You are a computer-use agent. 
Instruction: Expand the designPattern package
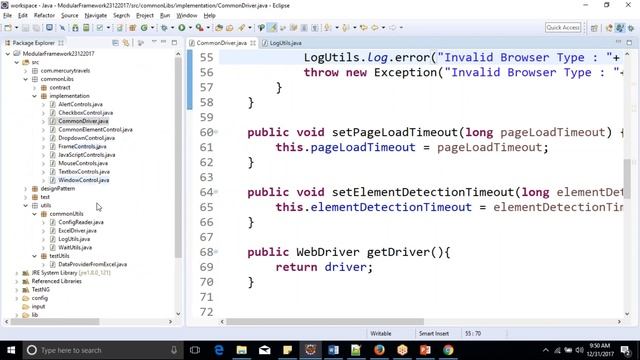(x=26, y=189)
